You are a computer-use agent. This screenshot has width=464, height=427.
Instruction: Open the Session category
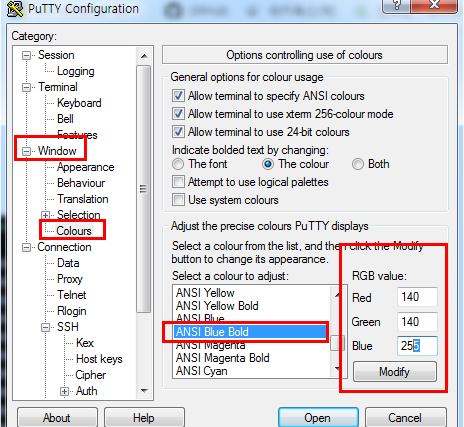tap(56, 55)
